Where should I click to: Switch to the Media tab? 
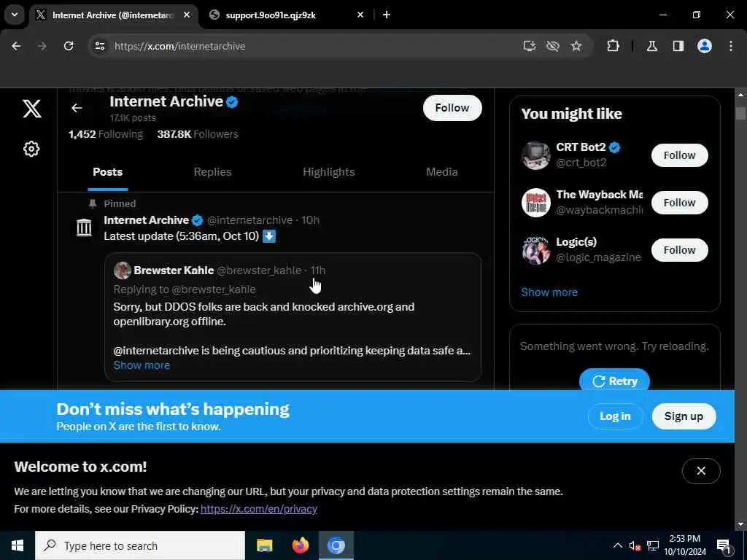click(442, 172)
